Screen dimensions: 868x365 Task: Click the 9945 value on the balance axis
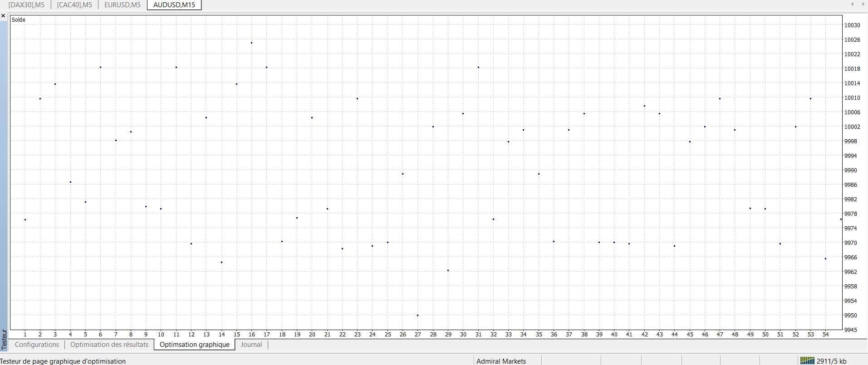852,330
